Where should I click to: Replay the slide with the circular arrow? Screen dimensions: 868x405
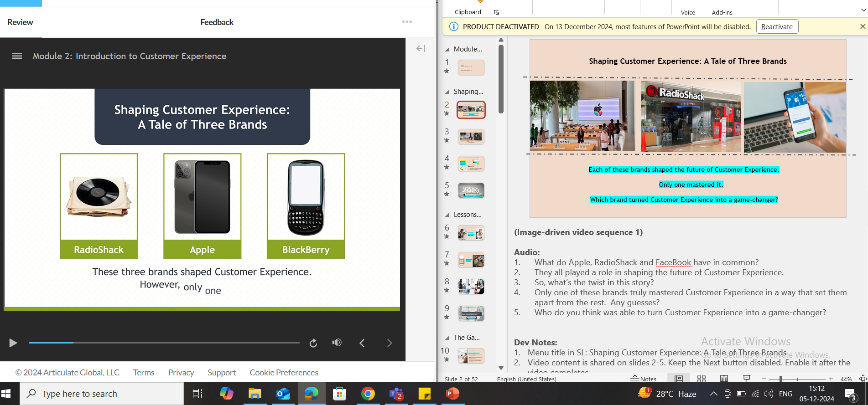coord(313,343)
